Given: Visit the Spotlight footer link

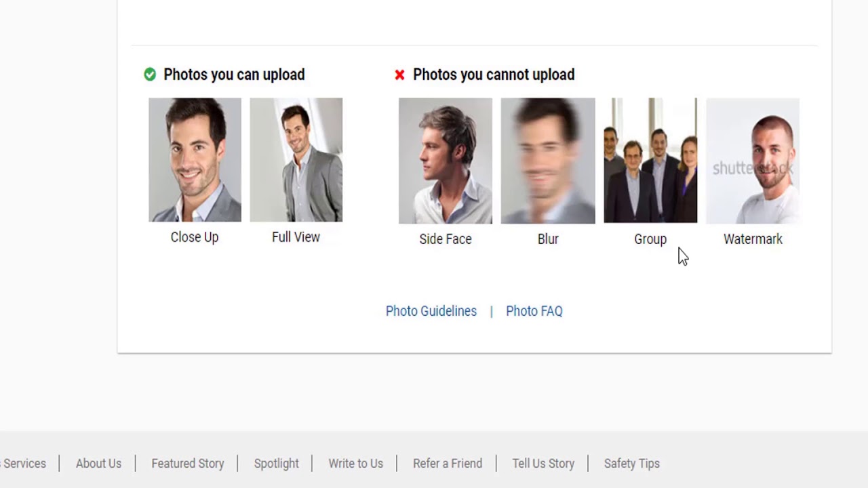Looking at the screenshot, I should [x=277, y=464].
